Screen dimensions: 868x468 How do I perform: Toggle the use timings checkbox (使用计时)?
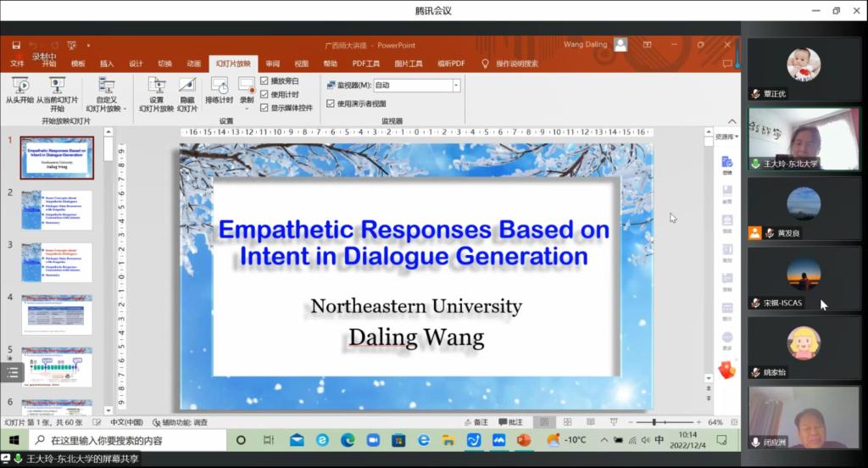click(264, 94)
